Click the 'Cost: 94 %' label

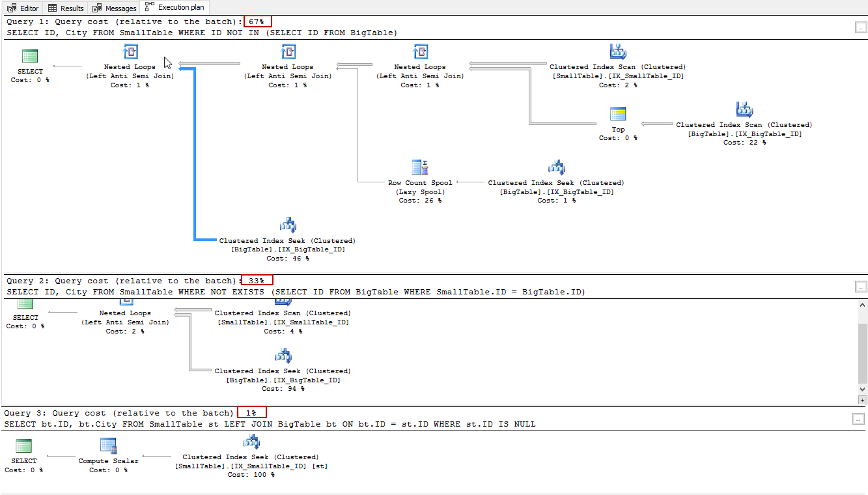[x=283, y=389]
